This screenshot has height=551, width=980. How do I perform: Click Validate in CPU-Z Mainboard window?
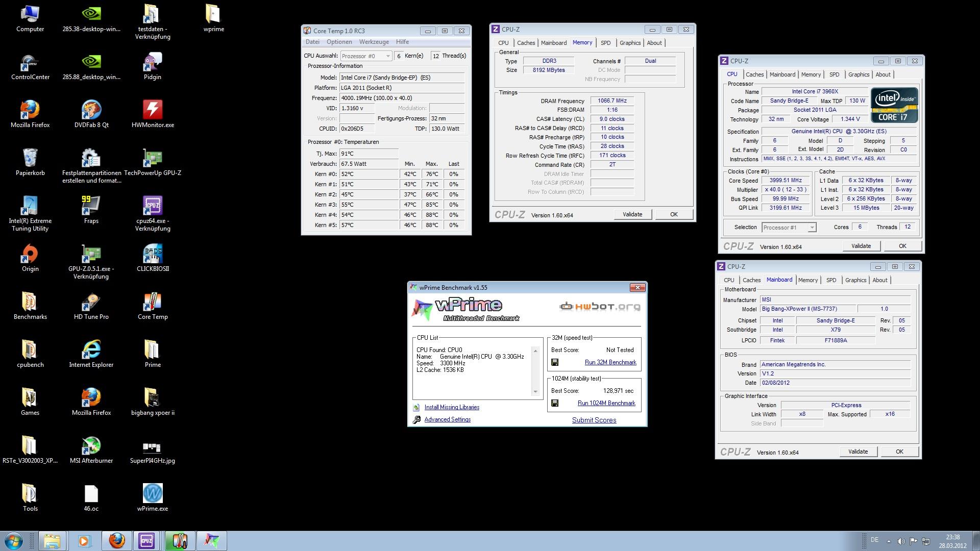point(858,452)
